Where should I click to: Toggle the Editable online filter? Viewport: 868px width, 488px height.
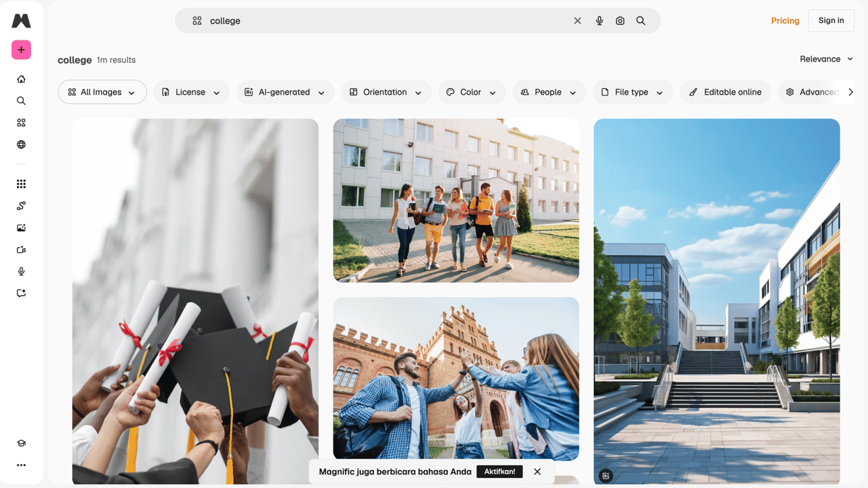[725, 93]
